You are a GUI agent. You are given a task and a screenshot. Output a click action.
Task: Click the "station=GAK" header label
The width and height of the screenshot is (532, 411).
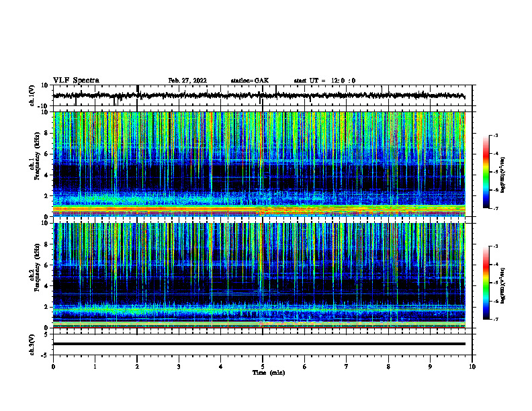(x=250, y=81)
